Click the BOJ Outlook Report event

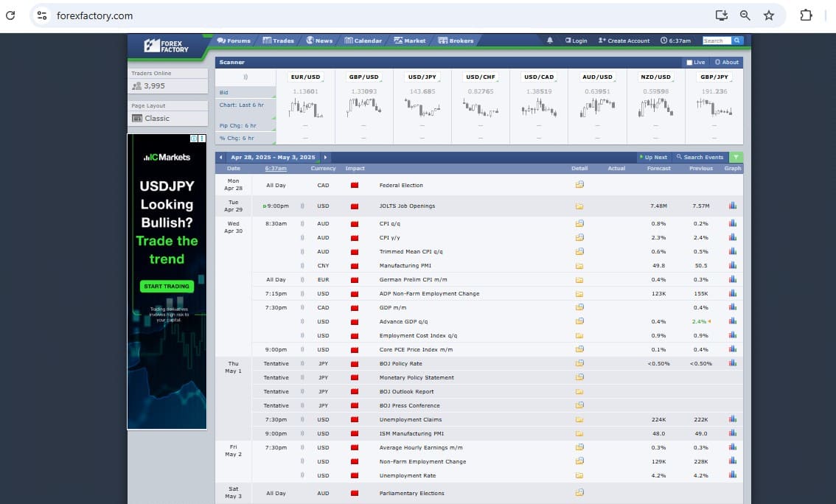(406, 391)
